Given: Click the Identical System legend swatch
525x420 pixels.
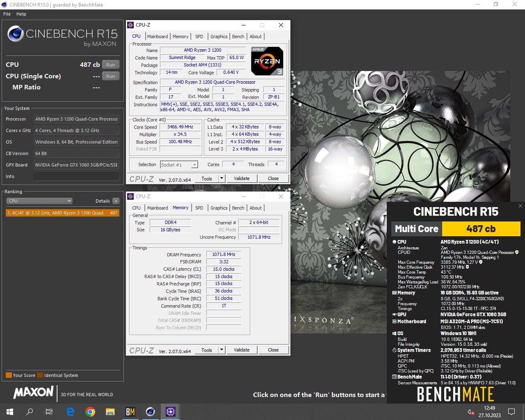Looking at the screenshot, I should [x=40, y=375].
